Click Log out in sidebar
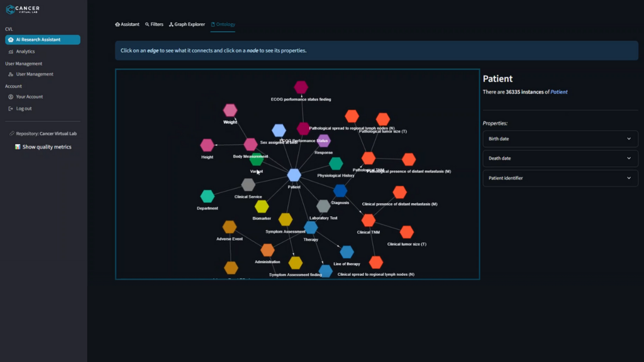 (23, 109)
